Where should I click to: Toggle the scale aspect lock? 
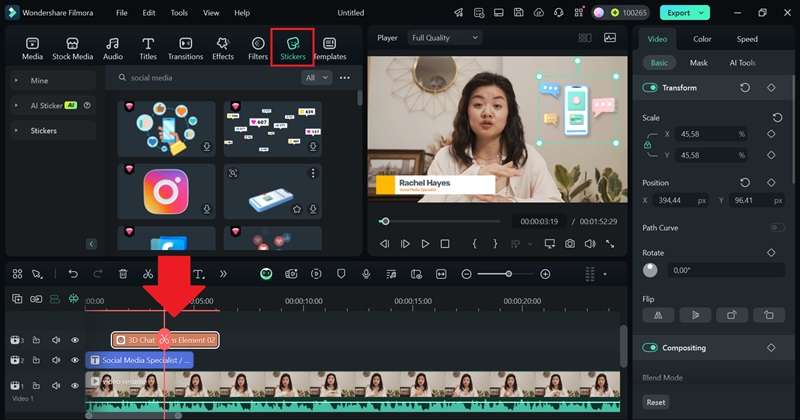(647, 145)
